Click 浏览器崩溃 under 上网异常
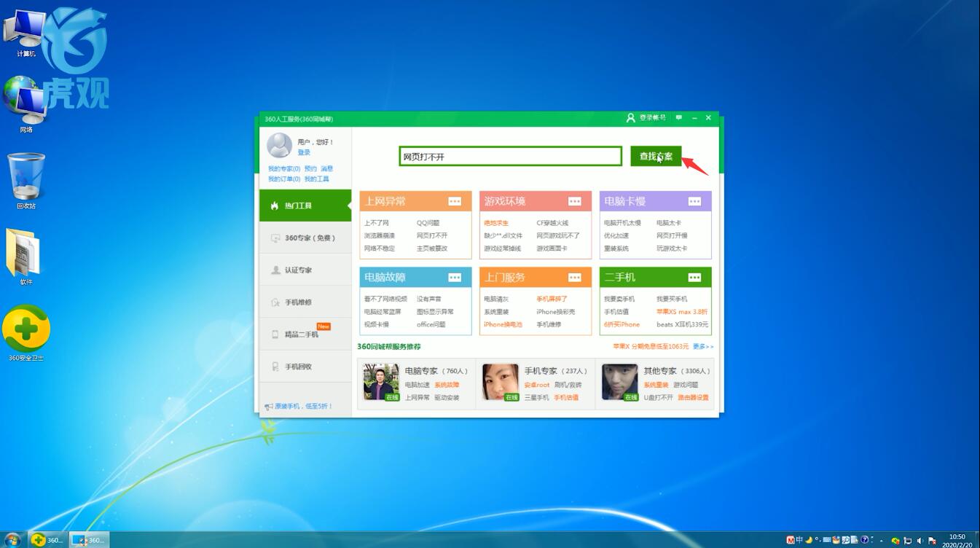 380,235
